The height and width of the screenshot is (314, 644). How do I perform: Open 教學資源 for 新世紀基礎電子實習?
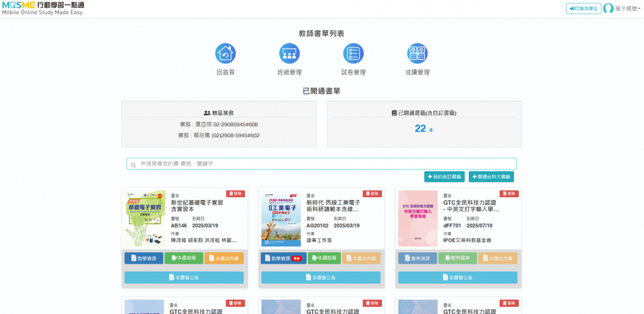click(144, 258)
